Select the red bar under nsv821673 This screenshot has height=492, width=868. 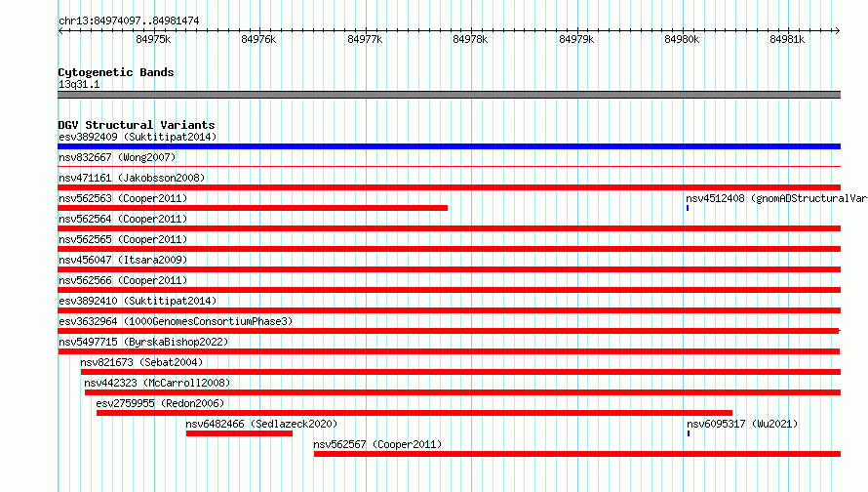[x=460, y=372]
